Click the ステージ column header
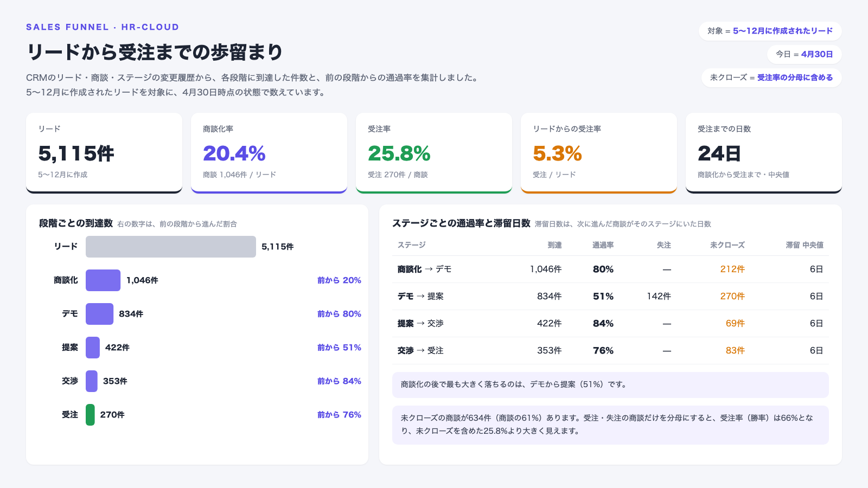This screenshot has width=868, height=488. coord(411,245)
